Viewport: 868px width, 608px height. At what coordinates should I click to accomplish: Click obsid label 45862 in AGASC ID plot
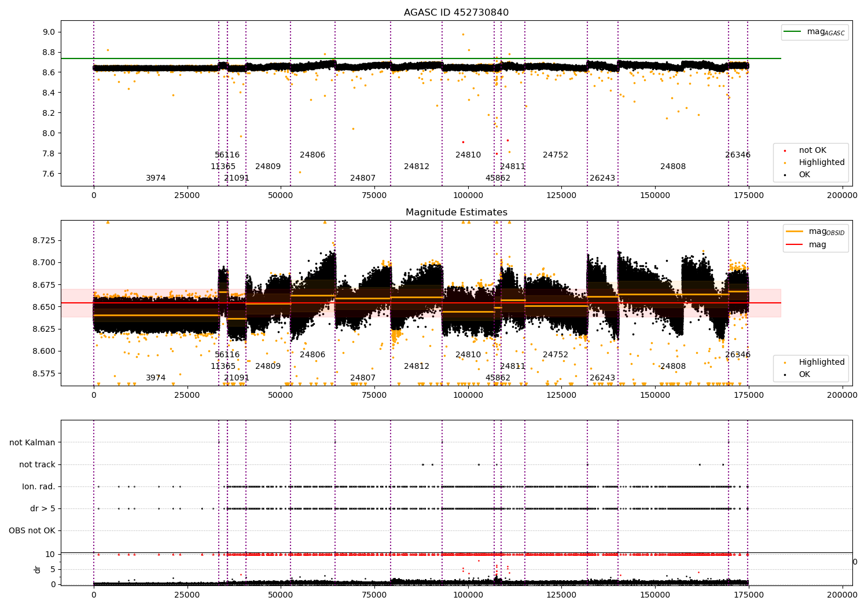pyautogui.click(x=498, y=178)
